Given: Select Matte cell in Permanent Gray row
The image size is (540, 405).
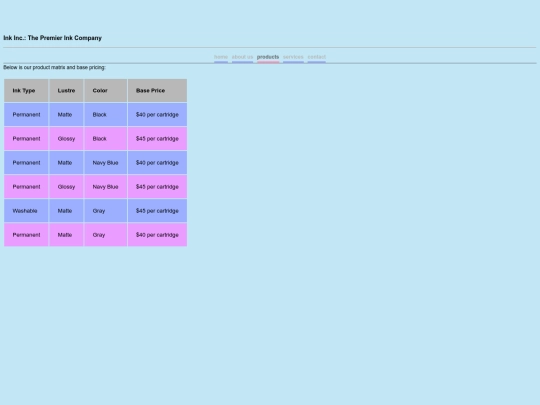Looking at the screenshot, I should pyautogui.click(x=66, y=235).
